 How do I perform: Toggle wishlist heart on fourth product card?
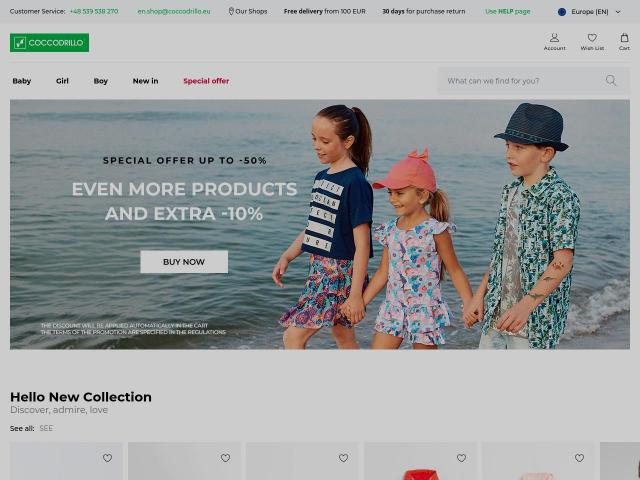[x=461, y=458]
